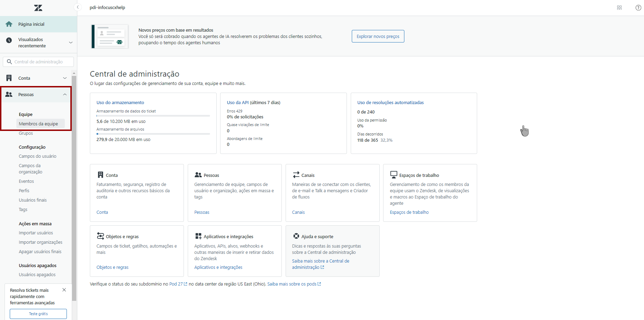The image size is (644, 320).
Task: Open the Uso do armazenamento link
Action: point(120,102)
